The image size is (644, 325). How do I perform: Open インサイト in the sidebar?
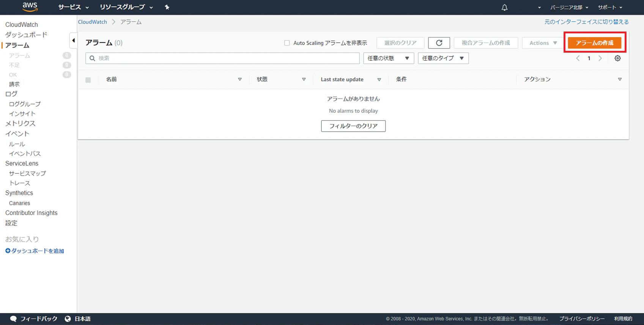22,114
